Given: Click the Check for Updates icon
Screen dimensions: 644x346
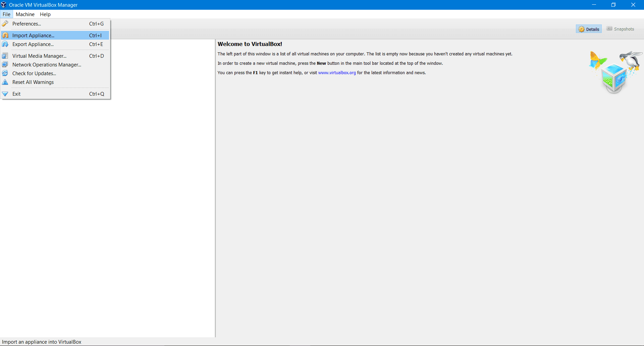Looking at the screenshot, I should click(x=5, y=73).
